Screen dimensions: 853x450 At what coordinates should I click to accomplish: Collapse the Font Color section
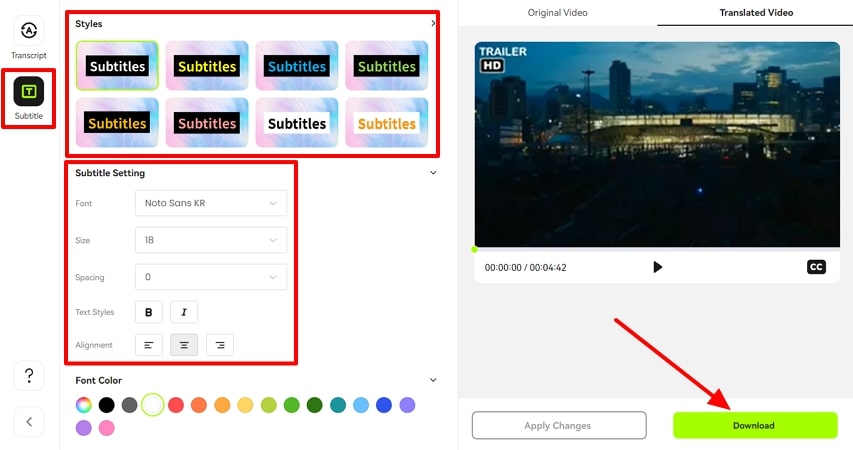click(433, 380)
